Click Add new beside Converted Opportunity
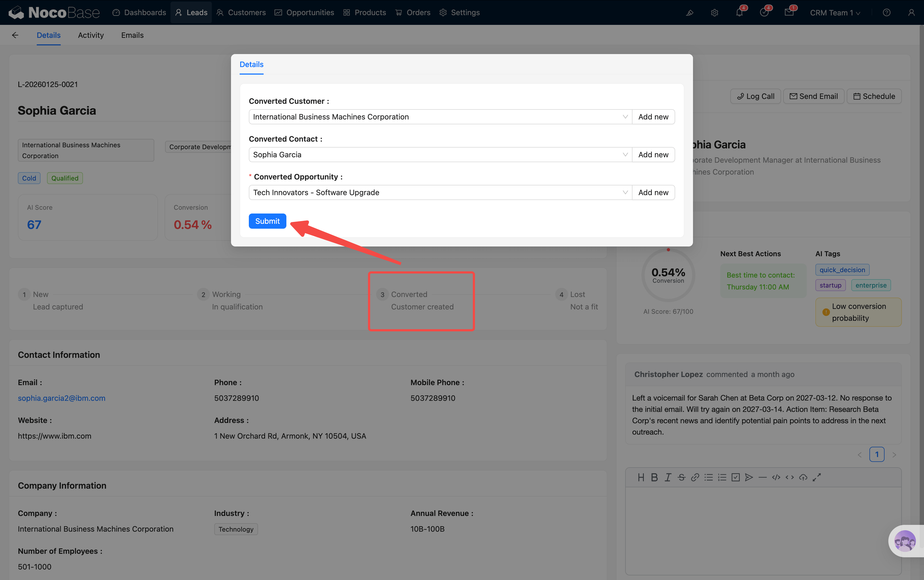This screenshot has height=580, width=924. [x=653, y=192]
